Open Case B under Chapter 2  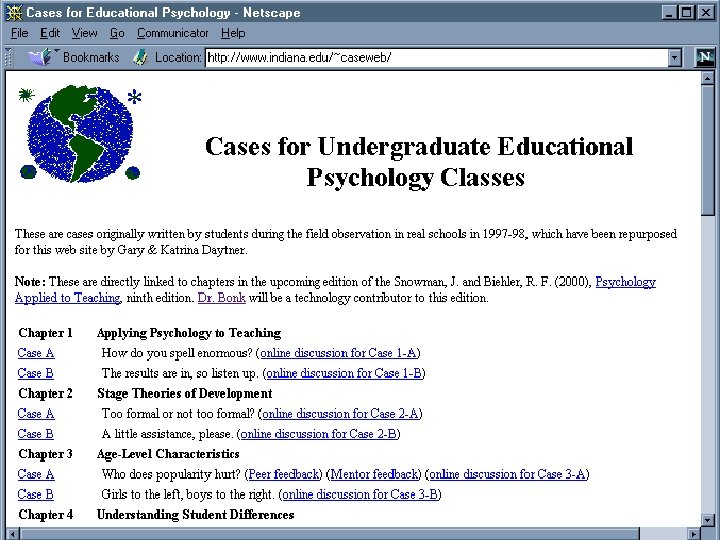pyautogui.click(x=35, y=433)
